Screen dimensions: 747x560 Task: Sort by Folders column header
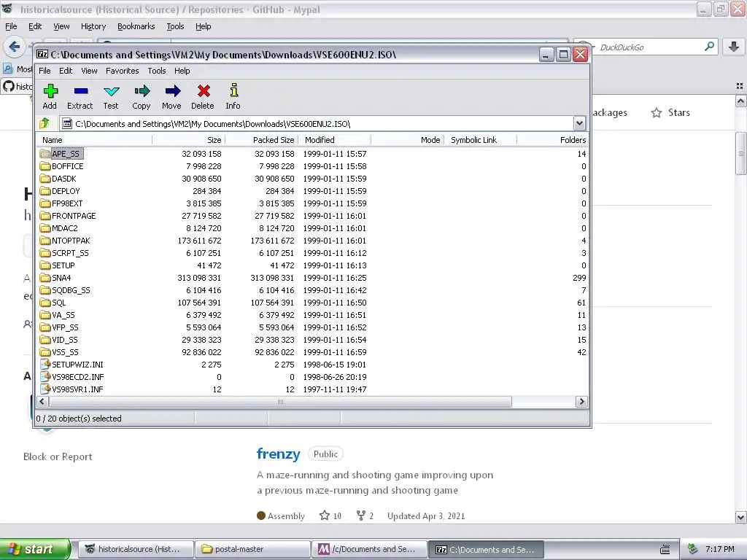coord(553,140)
